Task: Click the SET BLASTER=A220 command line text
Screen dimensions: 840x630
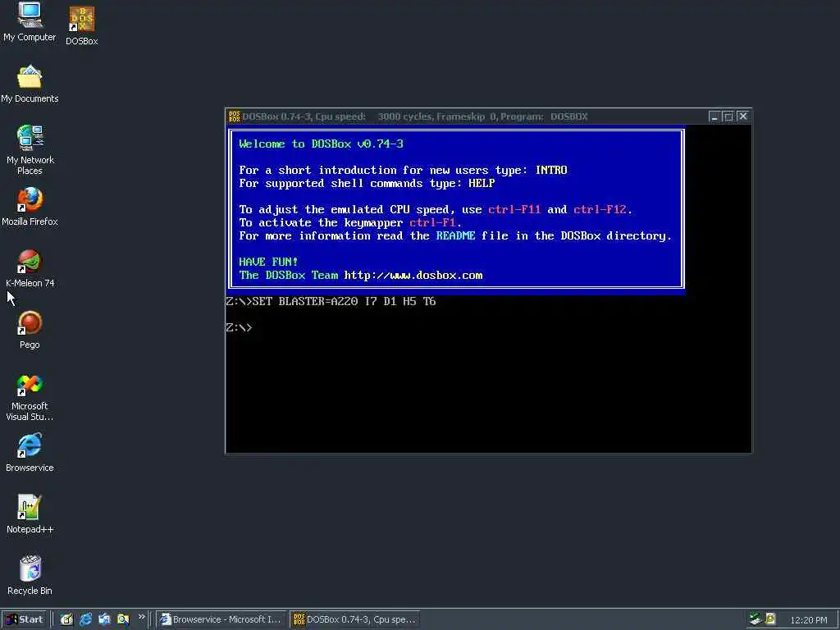Action: pos(344,301)
